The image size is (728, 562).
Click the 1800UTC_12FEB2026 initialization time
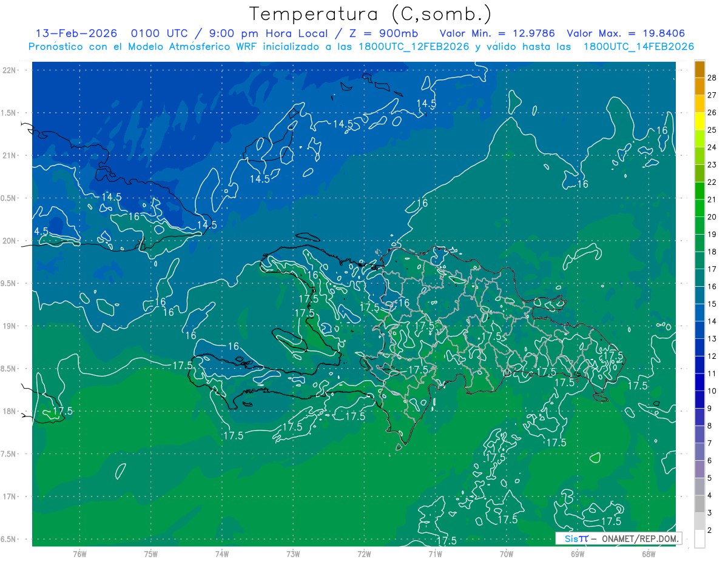414,47
